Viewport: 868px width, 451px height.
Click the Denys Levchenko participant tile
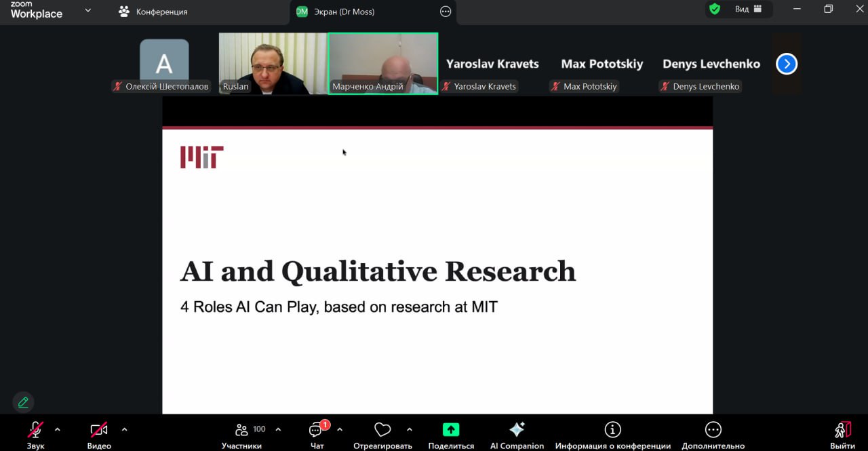[711, 63]
